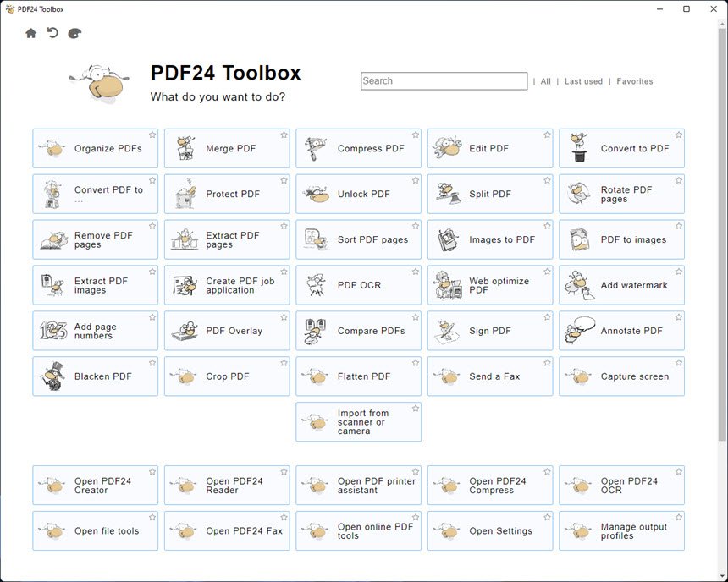Click the Manage output profiles button
The image size is (728, 582).
click(x=621, y=531)
